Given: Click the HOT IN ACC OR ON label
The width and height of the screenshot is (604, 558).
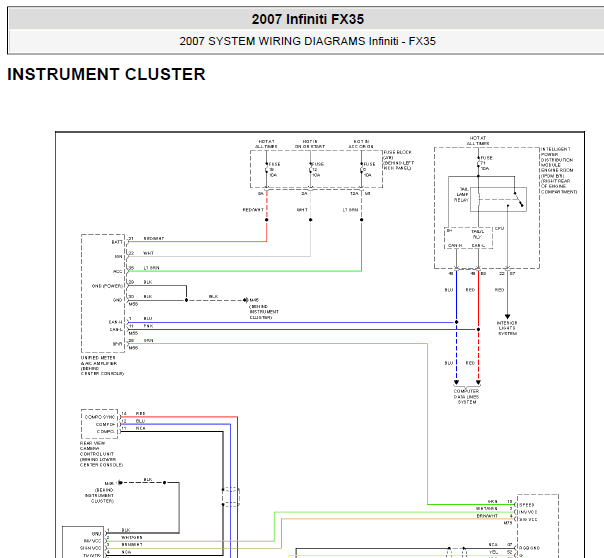Looking at the screenshot, I should pyautogui.click(x=361, y=144).
